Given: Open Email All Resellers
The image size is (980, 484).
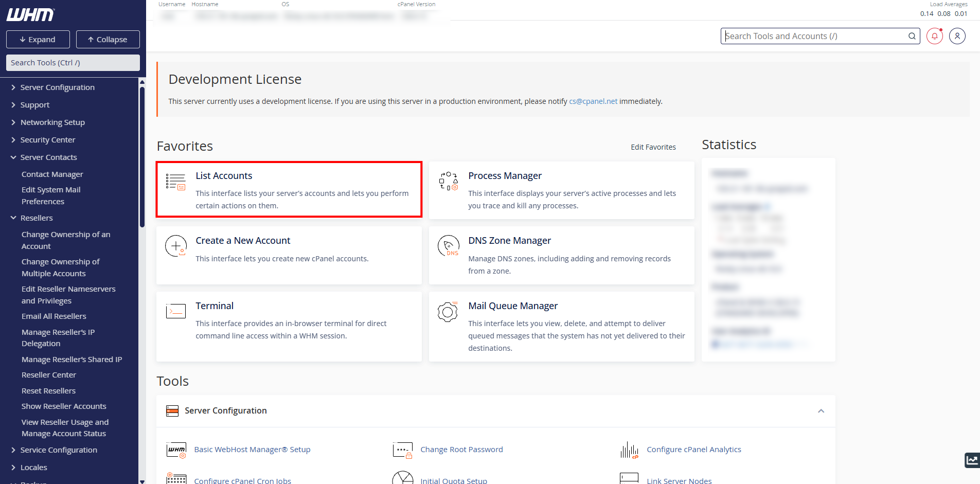Looking at the screenshot, I should (54, 316).
